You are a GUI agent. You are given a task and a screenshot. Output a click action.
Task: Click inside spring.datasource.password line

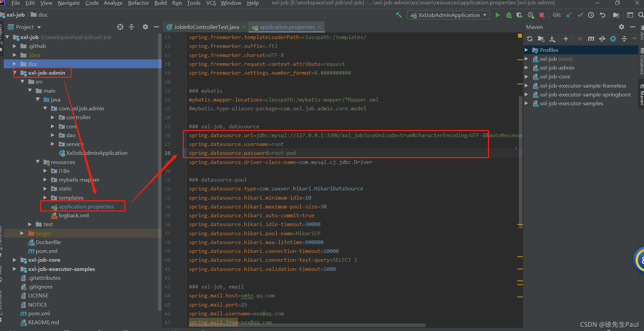(242, 153)
